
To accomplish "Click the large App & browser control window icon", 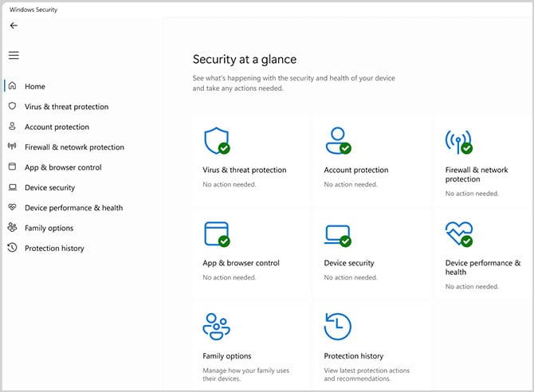I will pyautogui.click(x=217, y=234).
